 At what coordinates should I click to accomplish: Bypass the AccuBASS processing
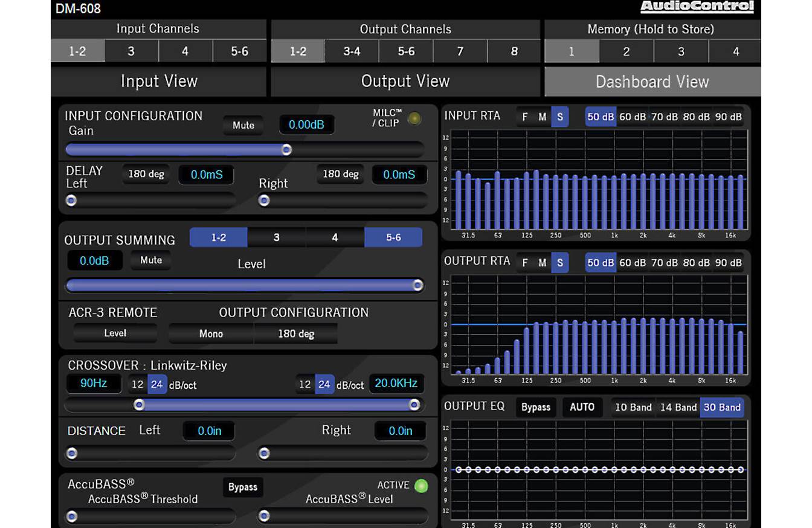click(243, 488)
